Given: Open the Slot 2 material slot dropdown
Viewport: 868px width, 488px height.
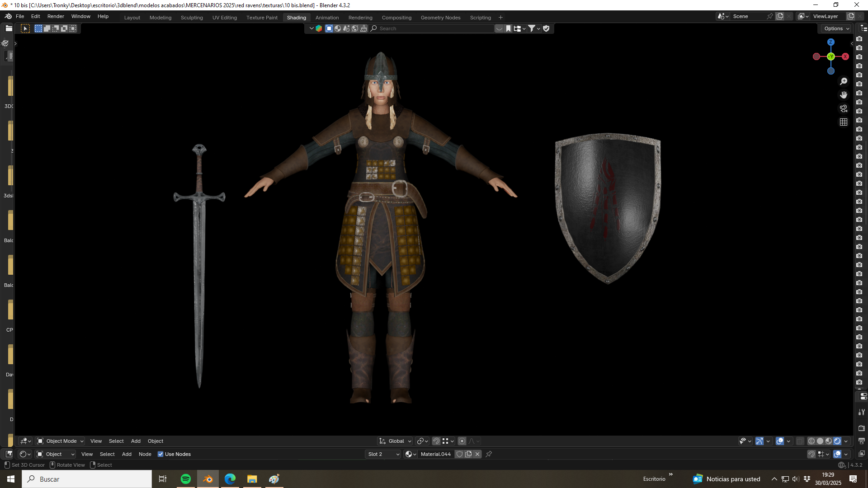Looking at the screenshot, I should coord(383,454).
